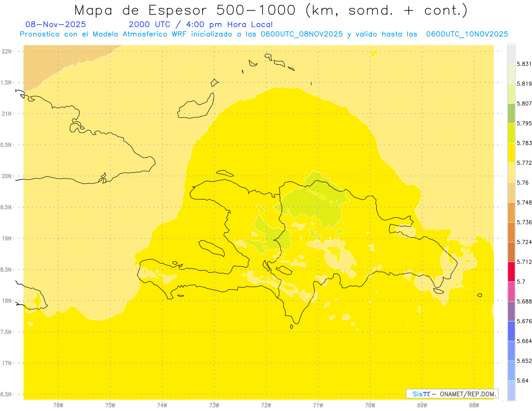Pick the red color bar segment above 5.7
This screenshot has height=411, width=532.
[511, 271]
